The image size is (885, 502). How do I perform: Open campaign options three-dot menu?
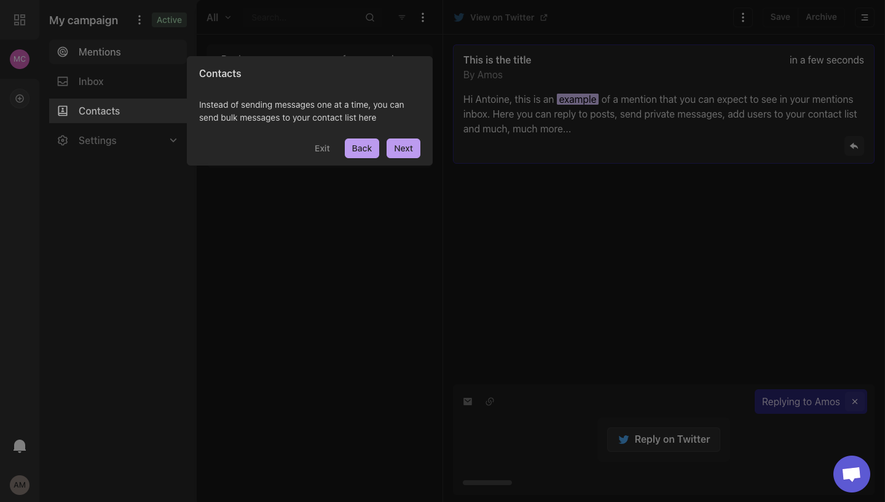tap(139, 20)
